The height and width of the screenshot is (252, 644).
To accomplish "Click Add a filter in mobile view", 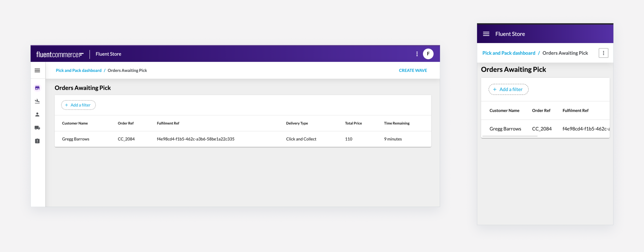I will pos(508,89).
